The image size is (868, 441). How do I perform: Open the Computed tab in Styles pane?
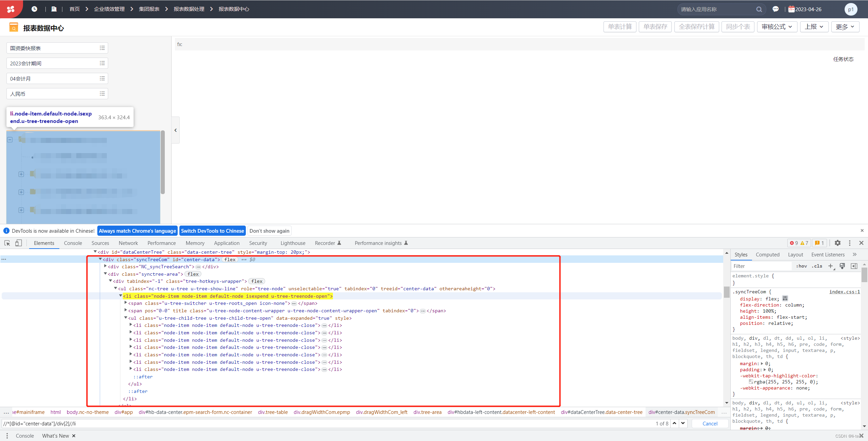pyautogui.click(x=768, y=254)
